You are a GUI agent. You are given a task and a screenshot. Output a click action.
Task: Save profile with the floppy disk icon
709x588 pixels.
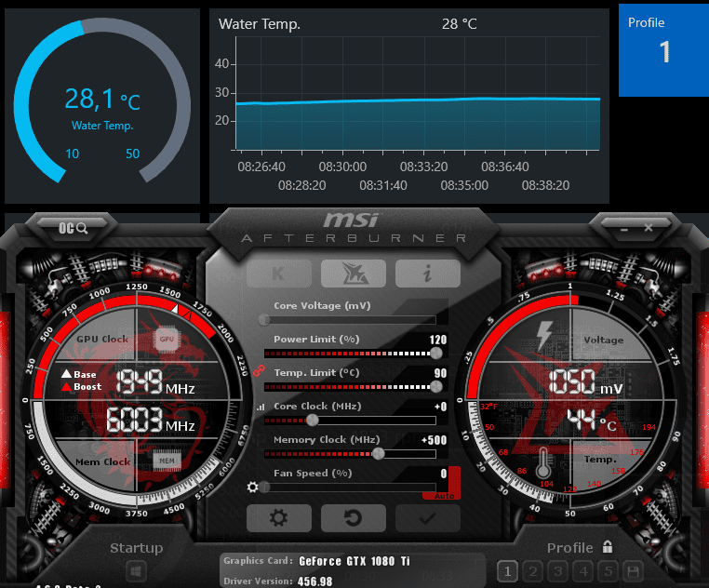(x=633, y=571)
